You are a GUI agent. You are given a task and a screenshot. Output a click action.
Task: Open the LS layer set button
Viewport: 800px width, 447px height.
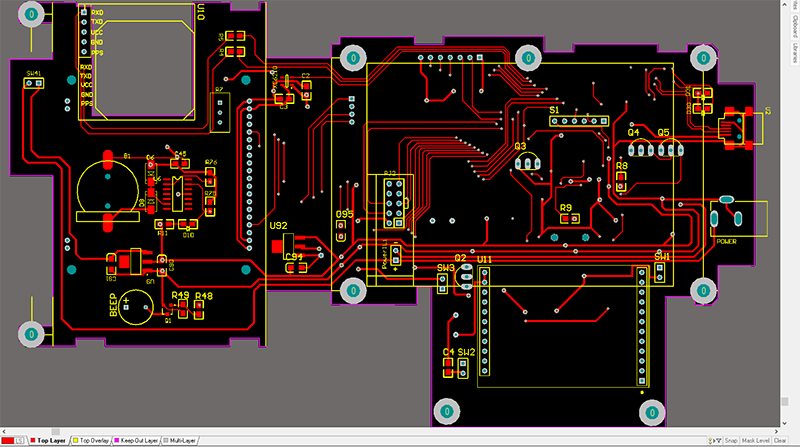pyautogui.click(x=19, y=440)
